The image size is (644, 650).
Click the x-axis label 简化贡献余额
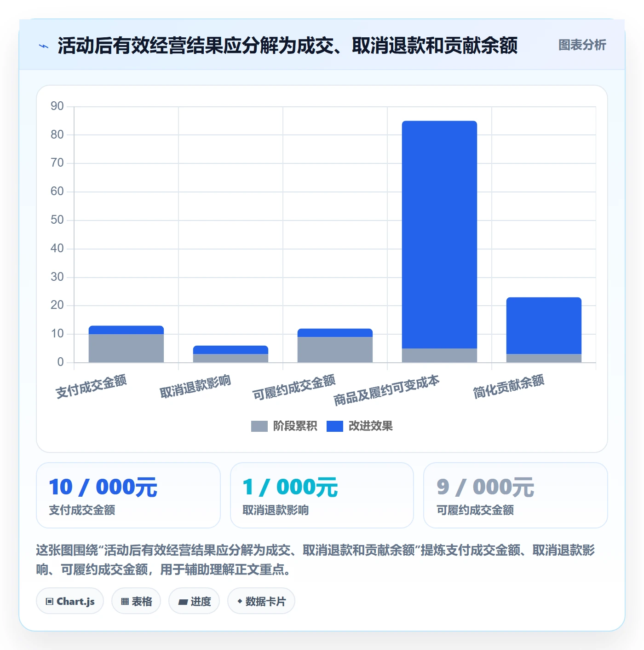click(509, 387)
